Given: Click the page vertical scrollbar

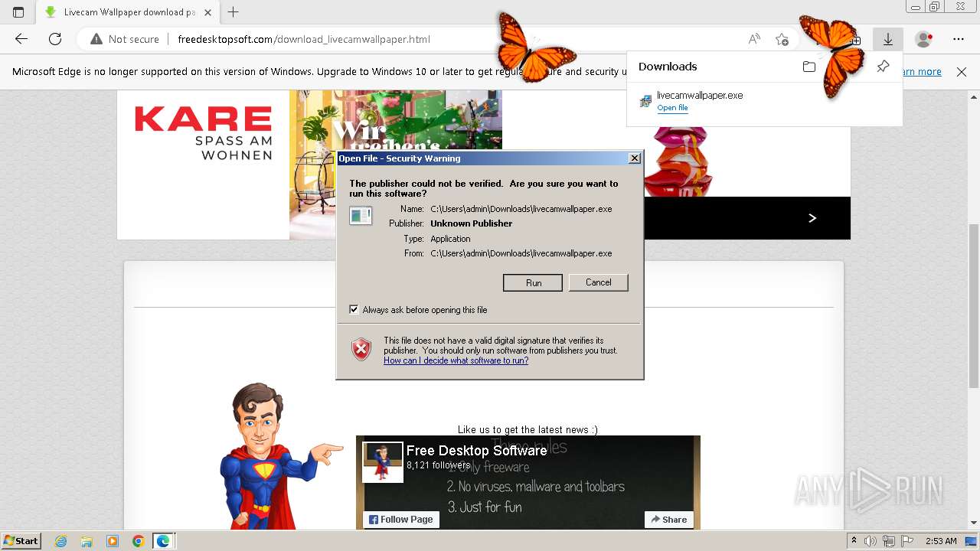Looking at the screenshot, I should (x=974, y=306).
